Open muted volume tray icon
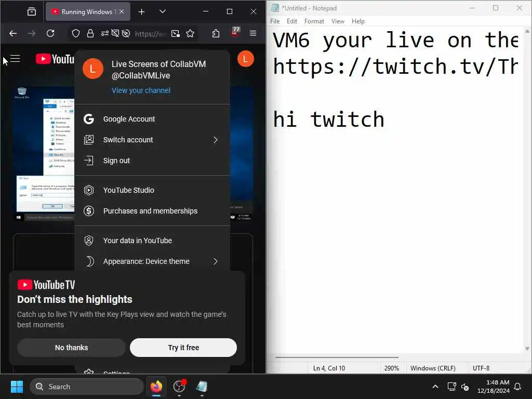 pos(465,387)
